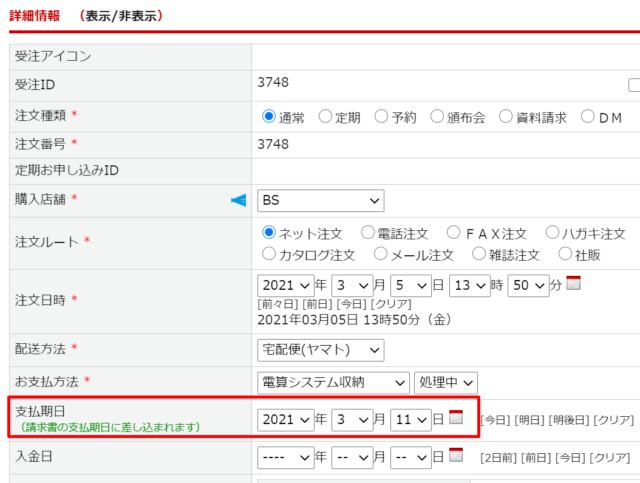Choose ネット注文 order route
The width and height of the screenshot is (640, 483).
269,232
